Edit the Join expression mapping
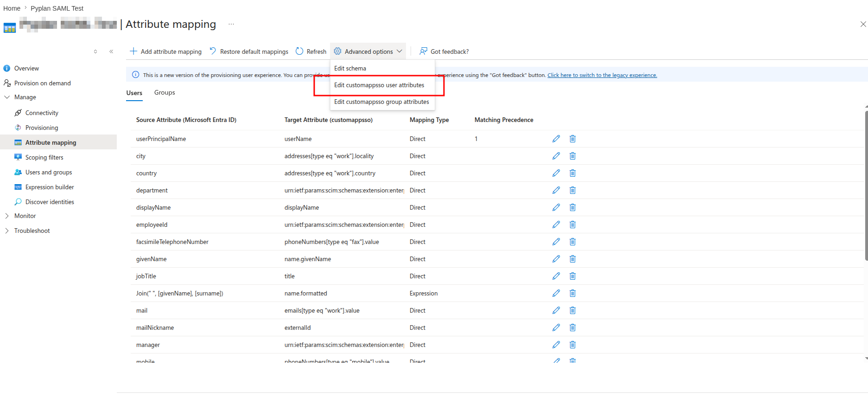868x398 pixels. [x=556, y=293]
